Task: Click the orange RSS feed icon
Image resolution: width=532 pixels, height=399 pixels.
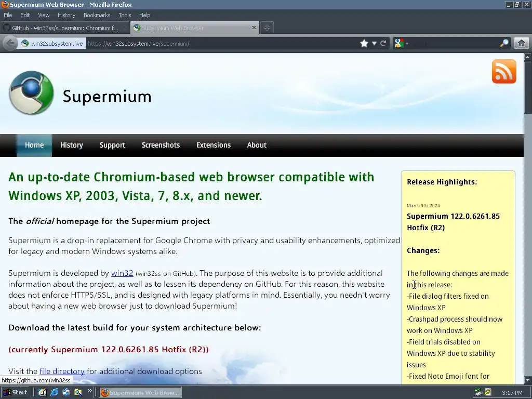Action: 504,71
